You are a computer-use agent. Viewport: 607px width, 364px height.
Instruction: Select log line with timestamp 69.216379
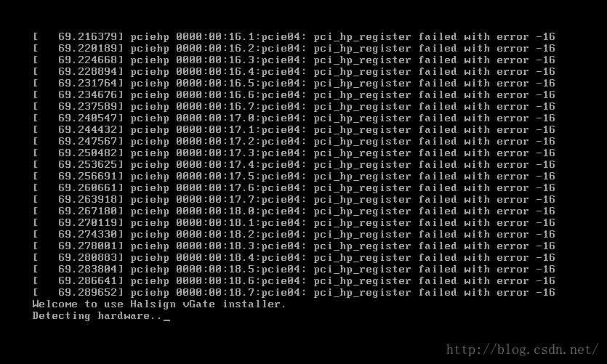294,37
